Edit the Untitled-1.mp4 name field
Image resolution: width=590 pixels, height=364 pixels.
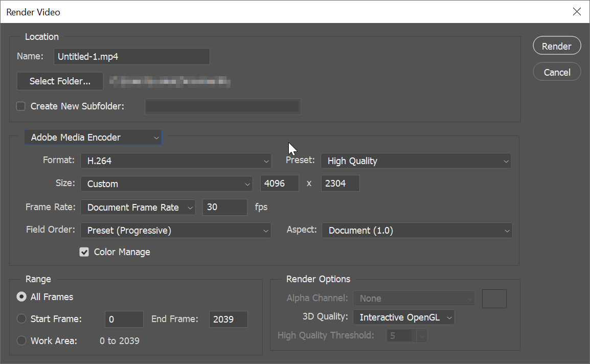click(131, 56)
